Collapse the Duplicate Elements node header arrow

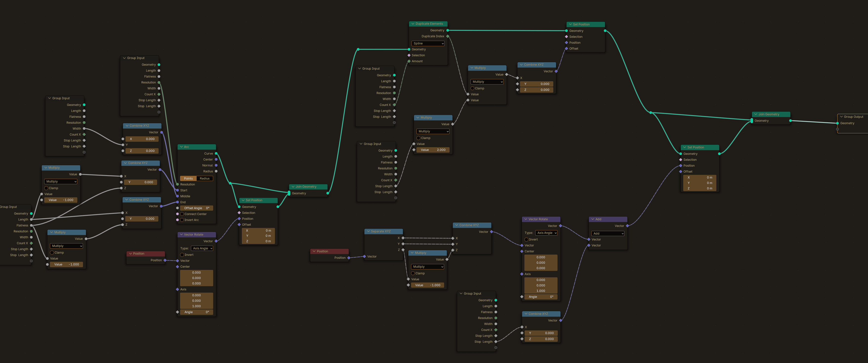point(413,24)
